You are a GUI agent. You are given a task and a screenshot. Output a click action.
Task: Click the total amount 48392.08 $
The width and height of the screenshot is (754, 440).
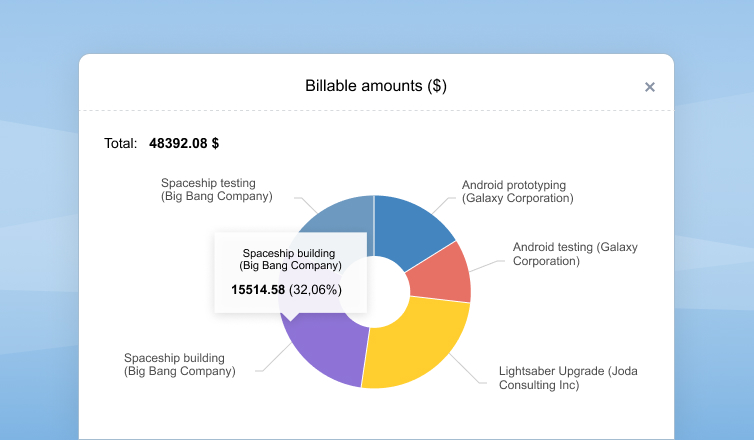tap(184, 143)
